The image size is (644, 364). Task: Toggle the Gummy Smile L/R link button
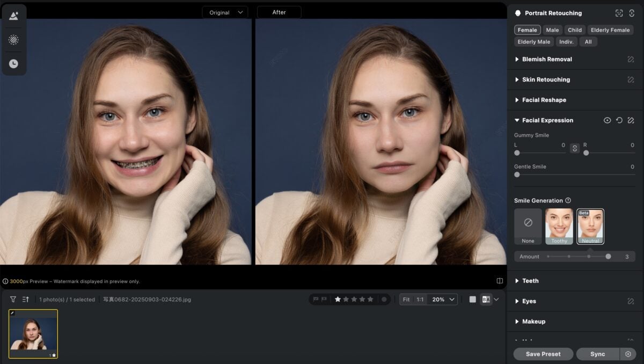click(x=575, y=149)
